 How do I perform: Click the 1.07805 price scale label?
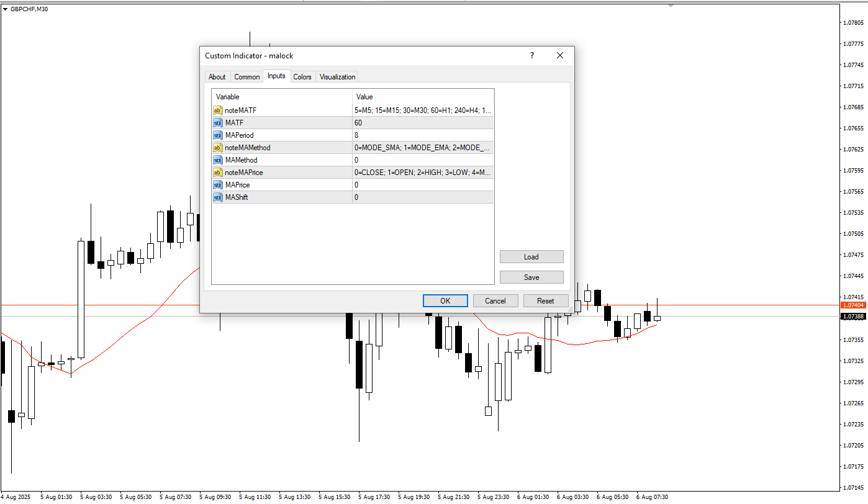click(x=854, y=23)
